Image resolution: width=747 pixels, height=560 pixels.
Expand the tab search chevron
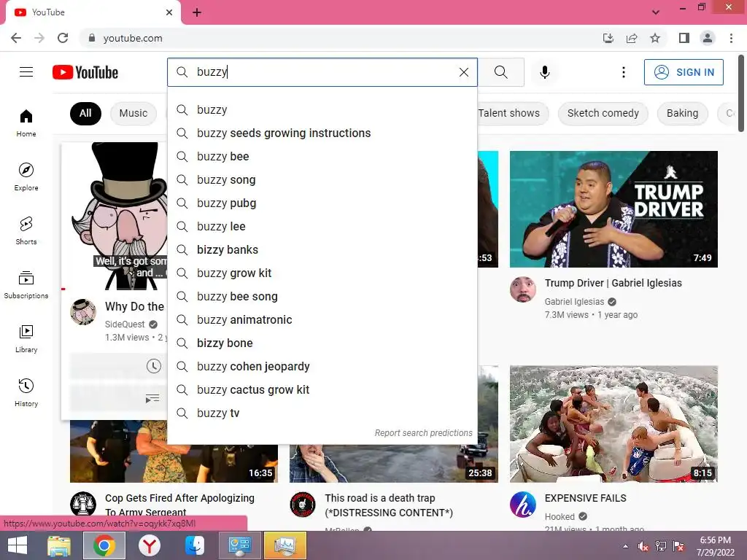[656, 12]
